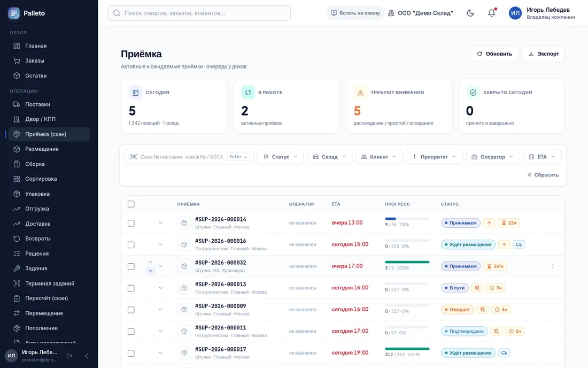Click the 3ч clock badge on #SUP-2026-000009

tap(501, 310)
